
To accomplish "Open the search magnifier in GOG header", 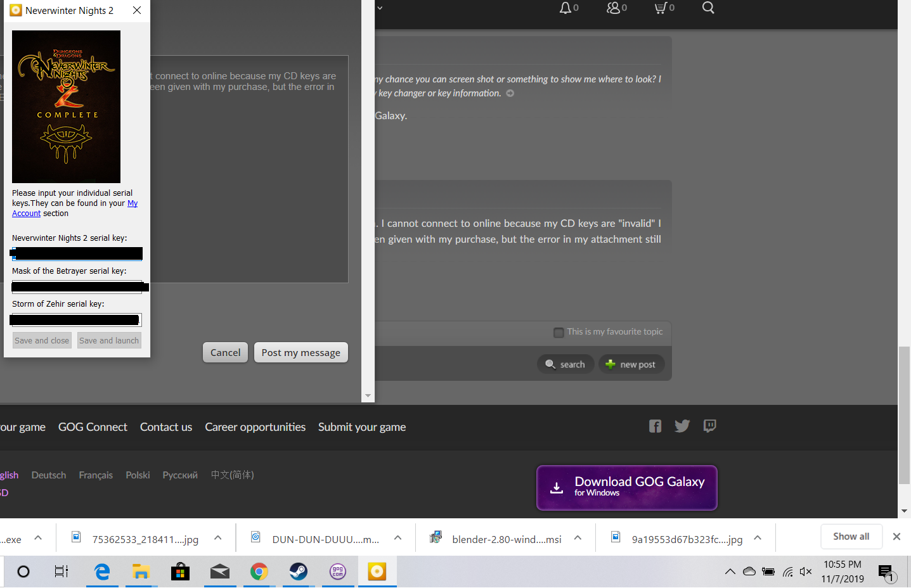I will pos(708,8).
